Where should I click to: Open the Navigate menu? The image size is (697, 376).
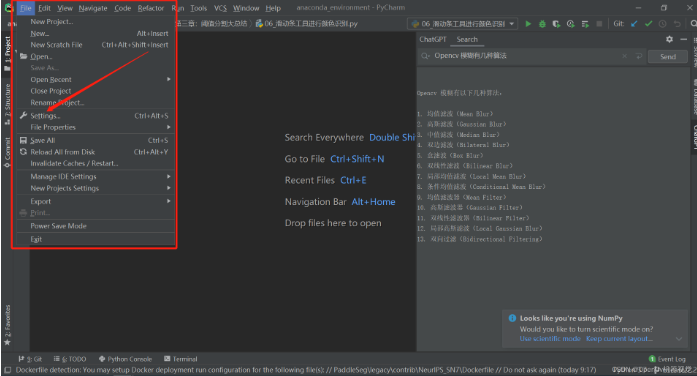[93, 8]
